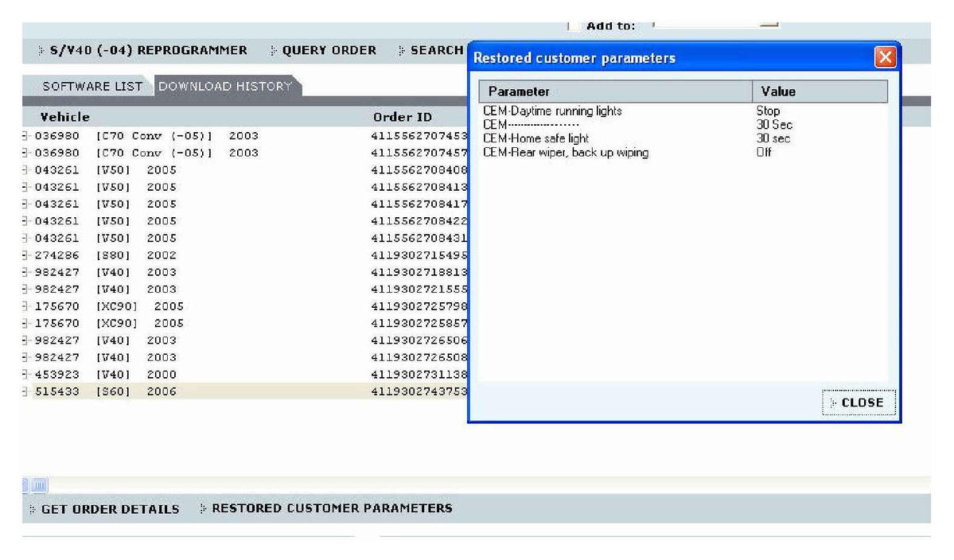Expand the 515433 [S60] 2006 row
Viewport: 954px width, 560px height.
pos(25,391)
